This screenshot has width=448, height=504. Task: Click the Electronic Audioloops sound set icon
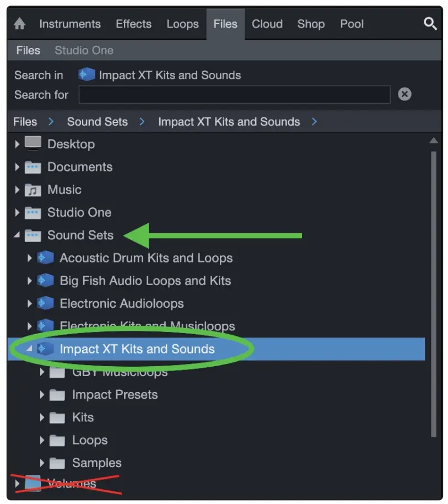coord(45,303)
